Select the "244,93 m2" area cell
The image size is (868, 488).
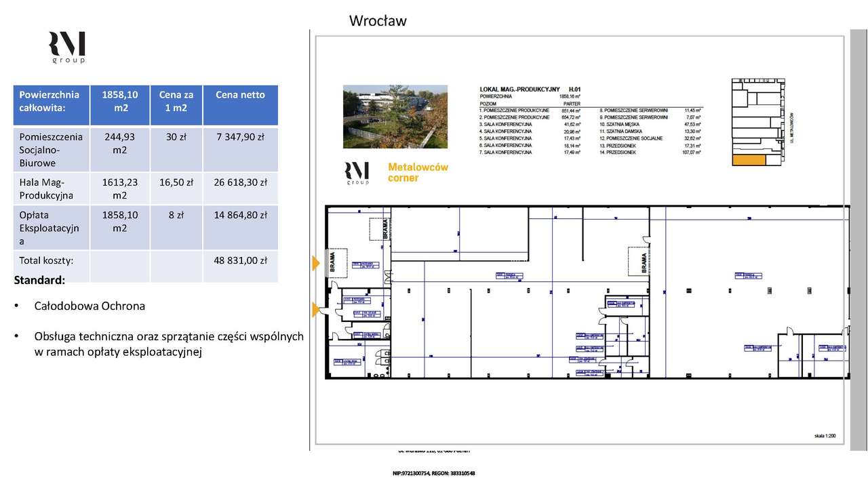click(x=120, y=149)
